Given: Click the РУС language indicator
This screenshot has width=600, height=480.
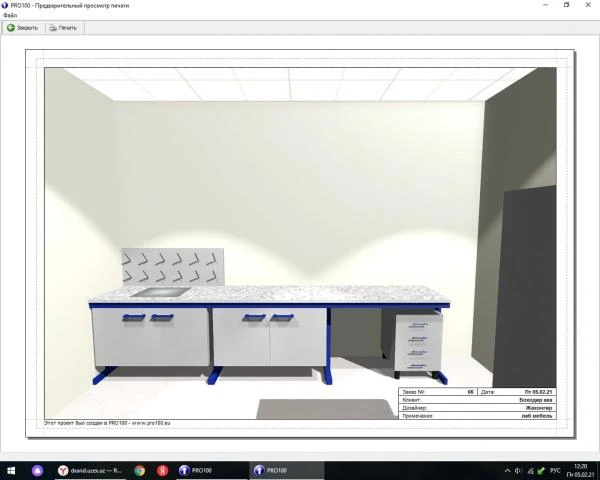Looking at the screenshot, I should (557, 469).
